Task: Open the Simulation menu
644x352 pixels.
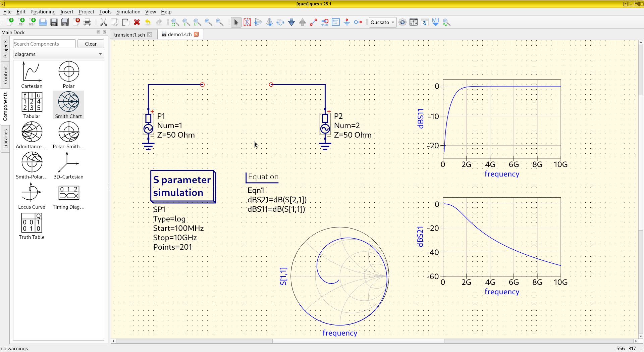Action: (x=128, y=12)
